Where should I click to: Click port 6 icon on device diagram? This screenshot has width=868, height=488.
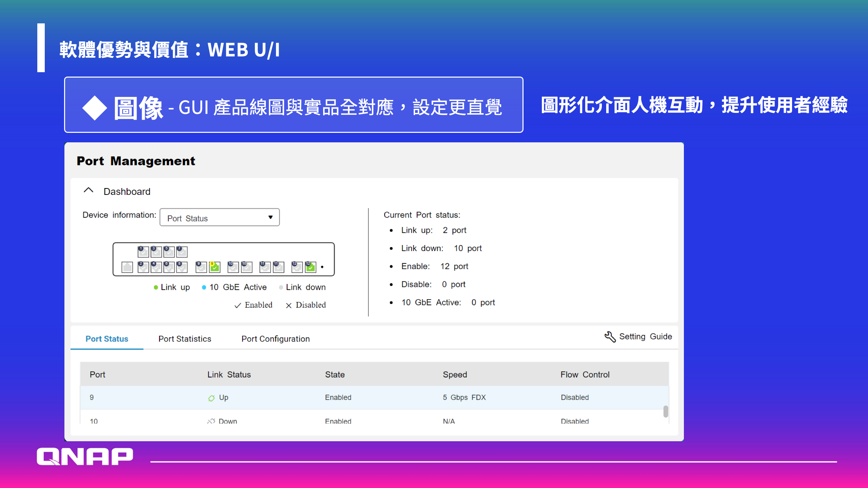169,267
